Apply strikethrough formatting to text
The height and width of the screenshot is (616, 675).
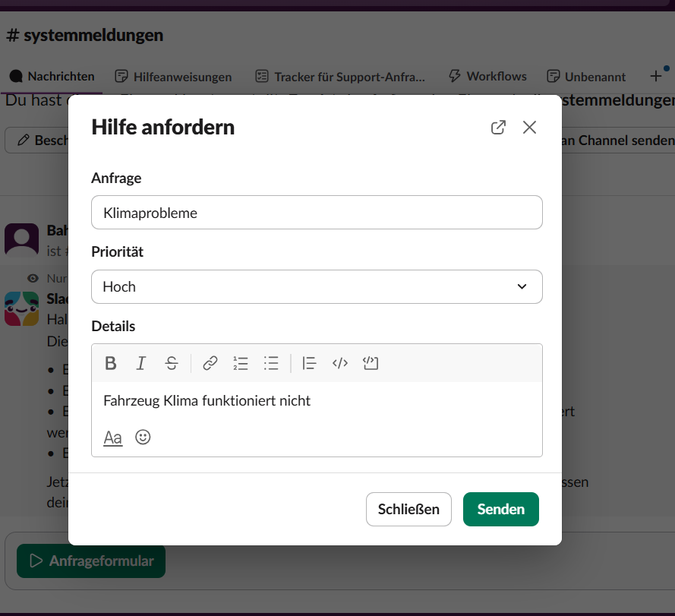172,363
